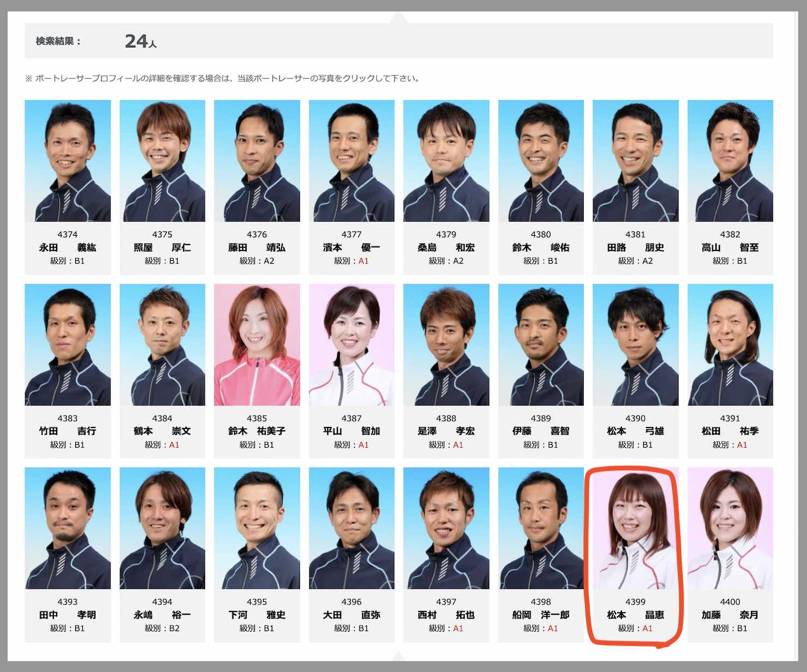Viewport: 807px width, 672px height.
Task: Open racer 4385 鈴木祐美子 pink-jacket photo
Action: [257, 345]
